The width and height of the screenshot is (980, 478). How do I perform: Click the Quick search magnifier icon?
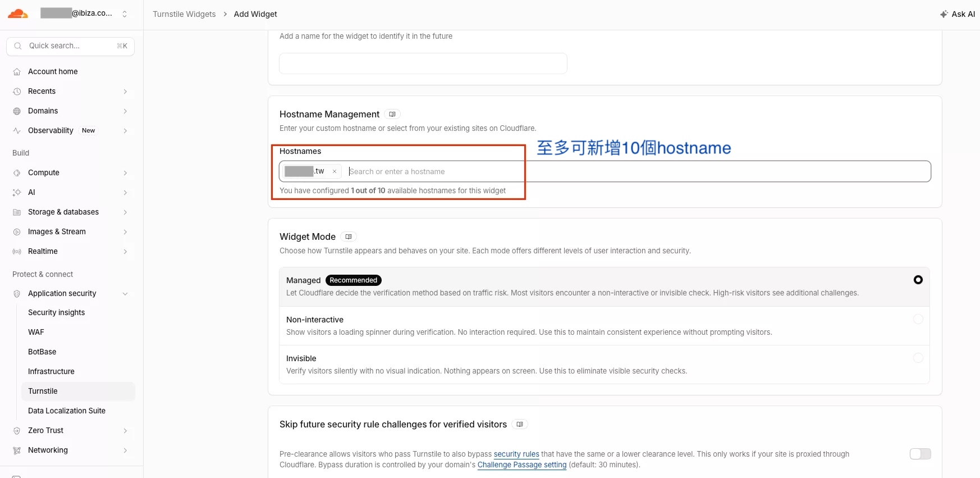tap(18, 46)
